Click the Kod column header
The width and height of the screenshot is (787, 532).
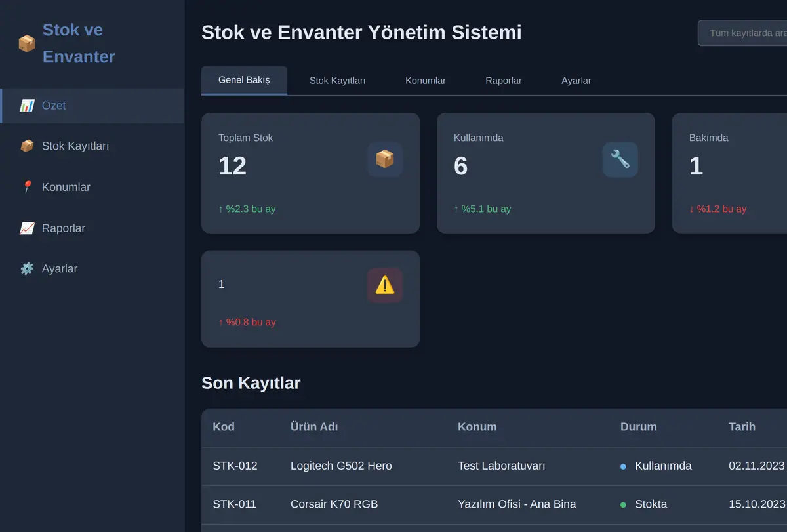coord(224,427)
